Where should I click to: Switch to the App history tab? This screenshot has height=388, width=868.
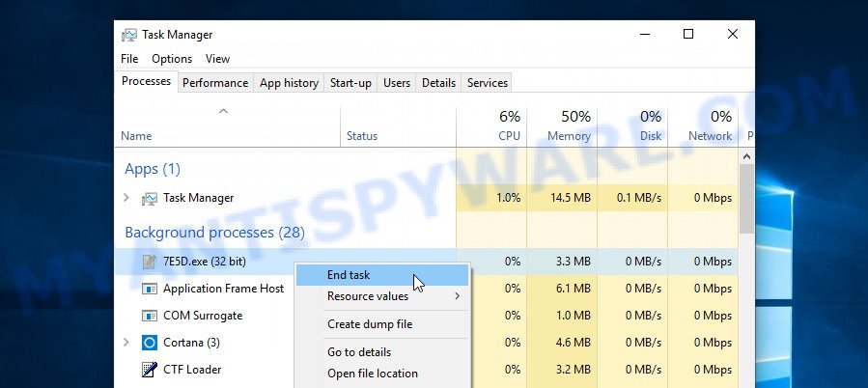tap(289, 83)
